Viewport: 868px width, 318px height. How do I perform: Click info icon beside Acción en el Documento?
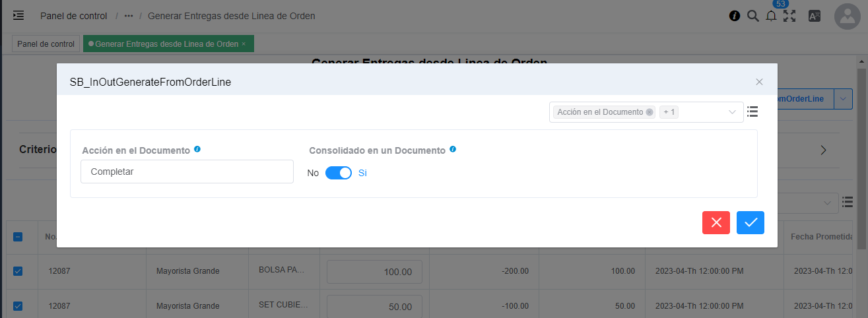coord(197,150)
